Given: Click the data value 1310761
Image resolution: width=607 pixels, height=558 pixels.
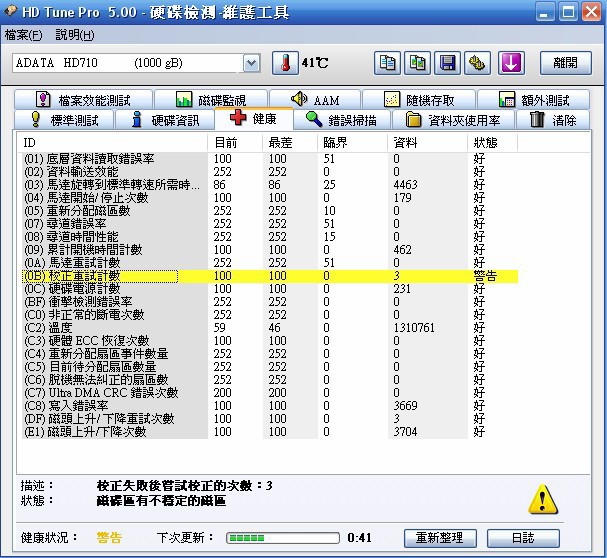Looking at the screenshot, I should (x=414, y=328).
